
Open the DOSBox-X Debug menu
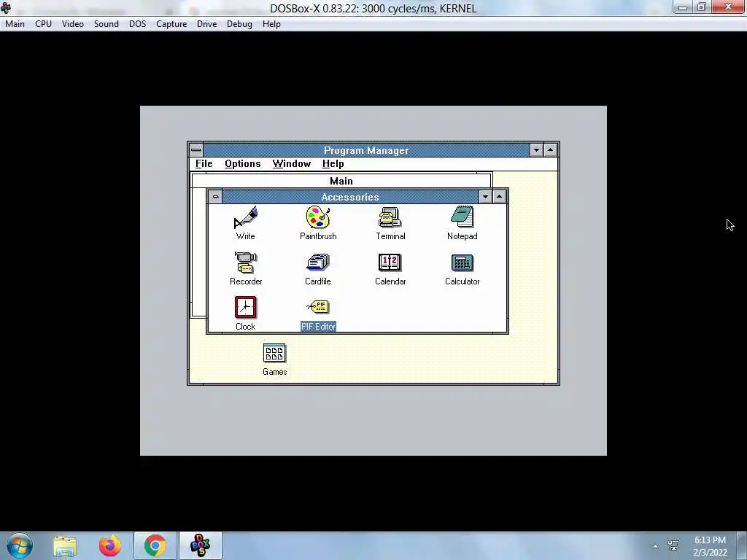click(x=239, y=24)
